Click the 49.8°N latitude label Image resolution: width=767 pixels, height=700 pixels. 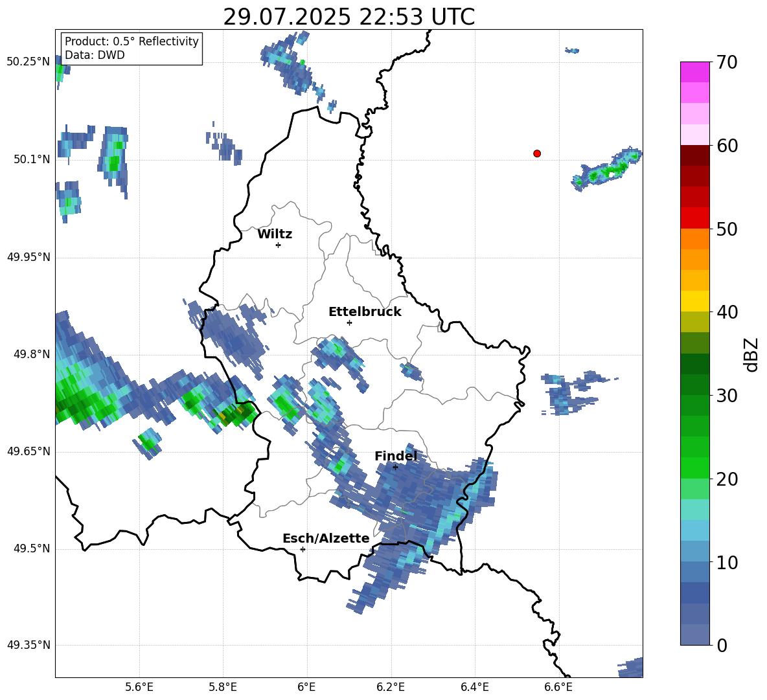pyautogui.click(x=32, y=354)
